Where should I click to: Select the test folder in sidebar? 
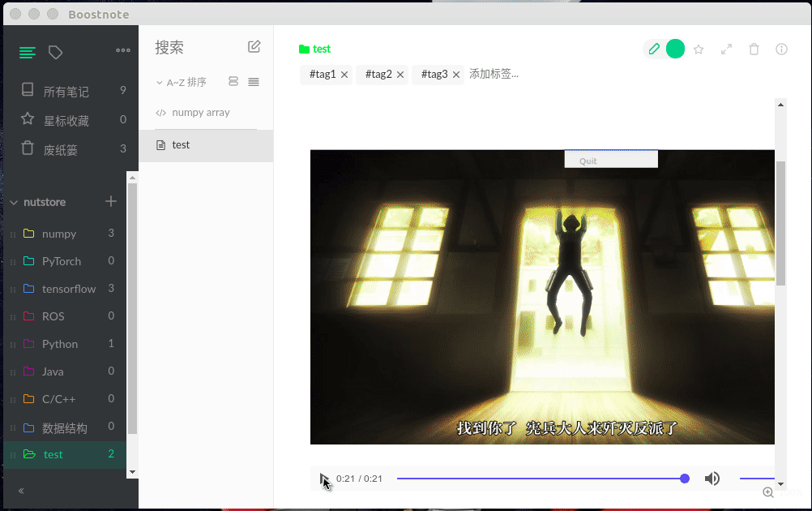65,454
